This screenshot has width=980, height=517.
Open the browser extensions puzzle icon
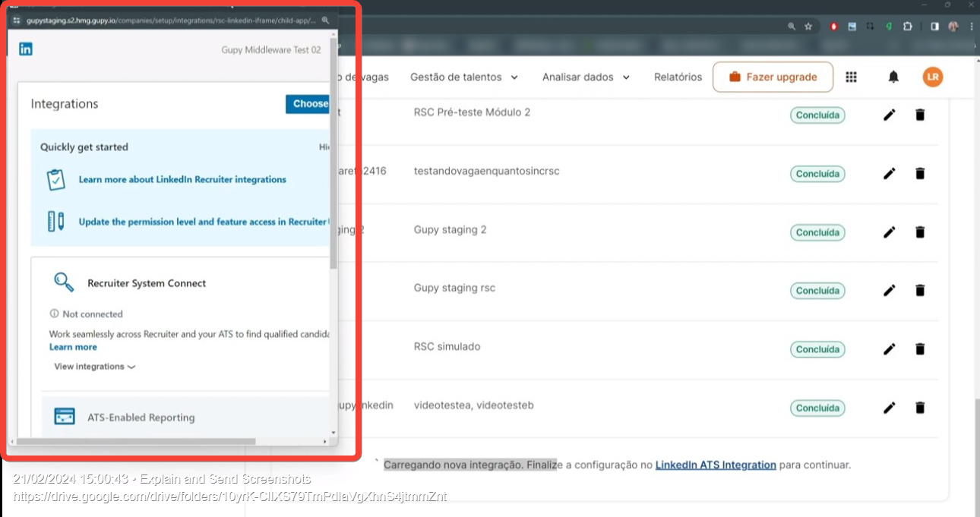click(x=907, y=26)
